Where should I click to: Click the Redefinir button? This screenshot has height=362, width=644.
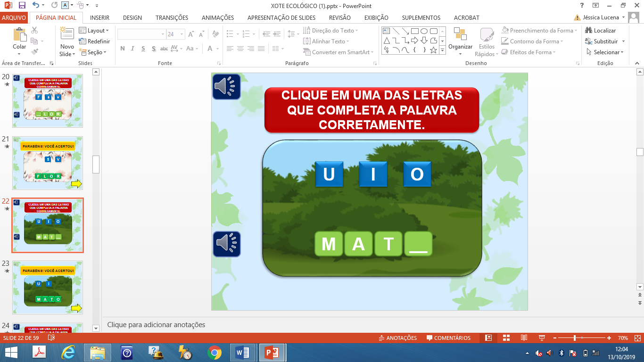(97, 41)
